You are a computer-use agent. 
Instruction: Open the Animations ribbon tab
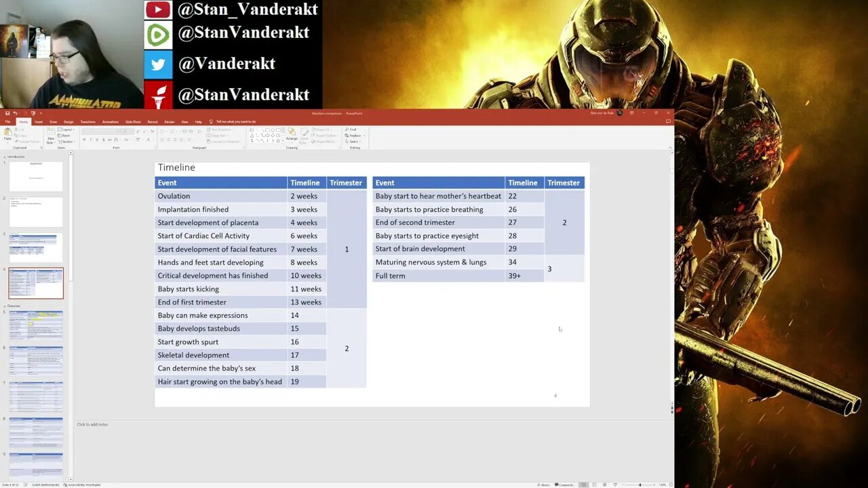[111, 122]
